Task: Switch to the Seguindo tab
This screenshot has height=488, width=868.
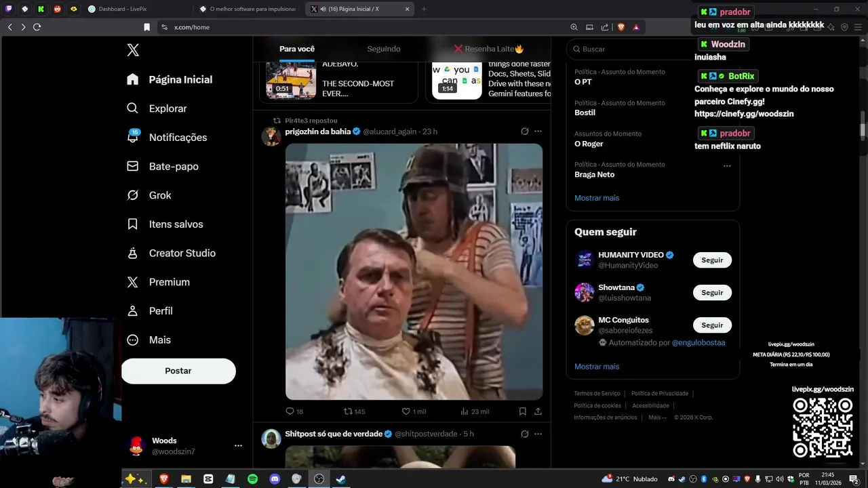Action: pyautogui.click(x=384, y=49)
